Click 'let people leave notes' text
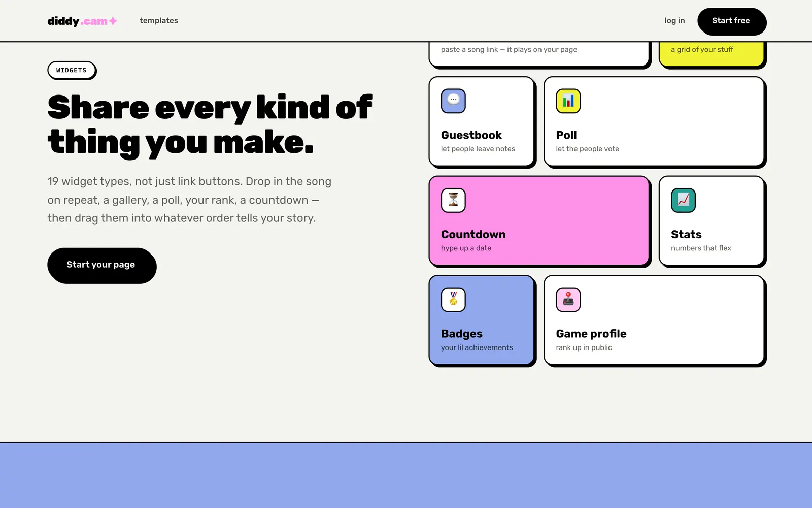The image size is (812, 508). [x=478, y=149]
